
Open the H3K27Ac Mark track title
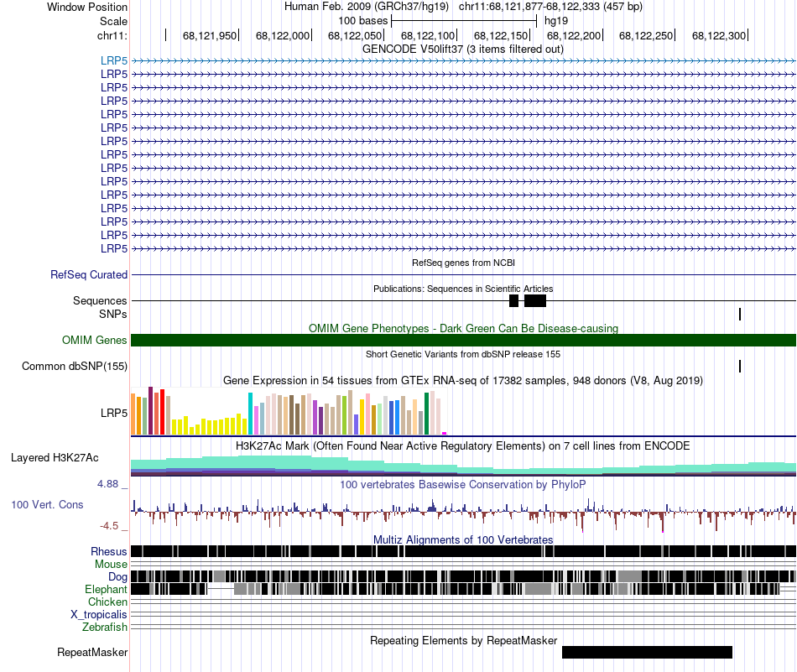point(463,445)
